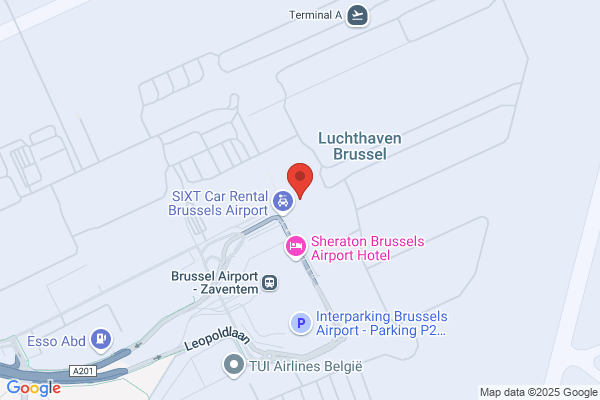Image resolution: width=600 pixels, height=400 pixels.
Task: Click the Esso Abd gas pump icon
Action: pyautogui.click(x=101, y=339)
